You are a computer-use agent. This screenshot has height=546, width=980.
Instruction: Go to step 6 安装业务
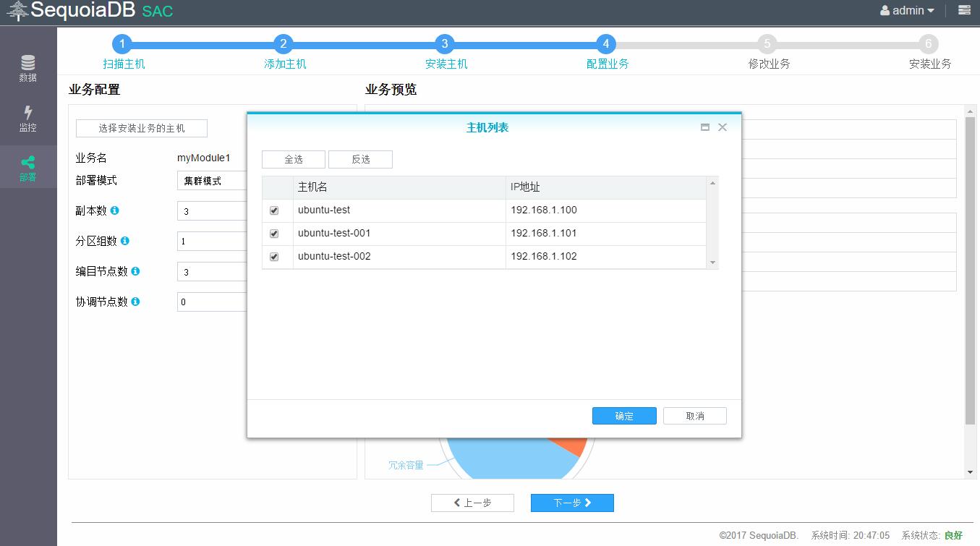(x=929, y=44)
